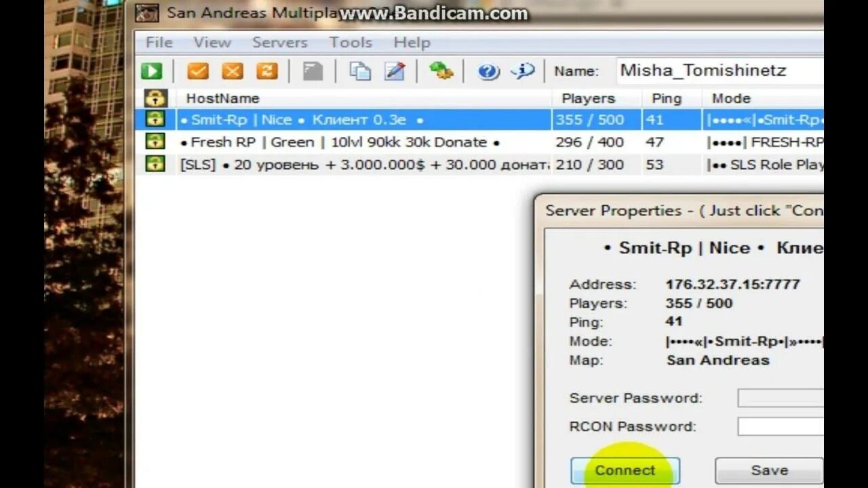Open the Tools menu

[351, 43]
